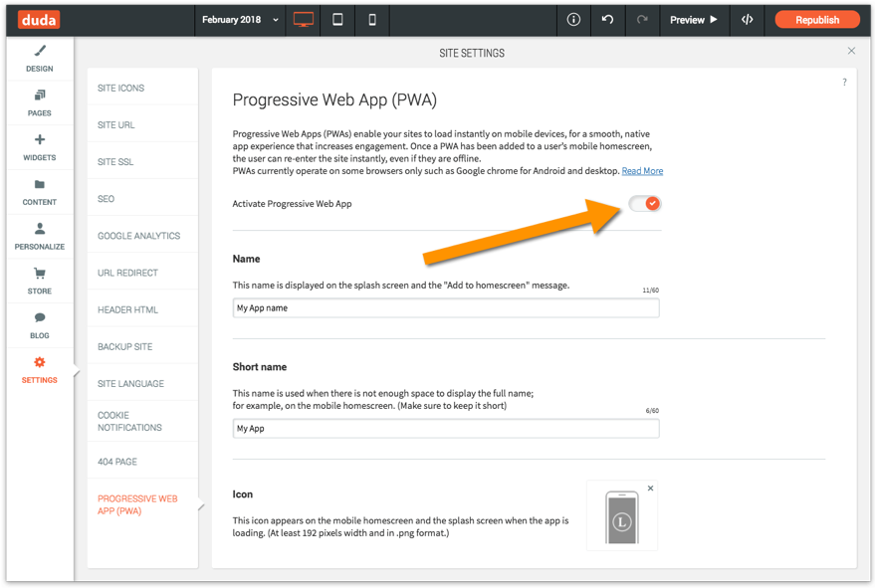Open the Store panel
The width and height of the screenshot is (875, 588).
pos(39,283)
